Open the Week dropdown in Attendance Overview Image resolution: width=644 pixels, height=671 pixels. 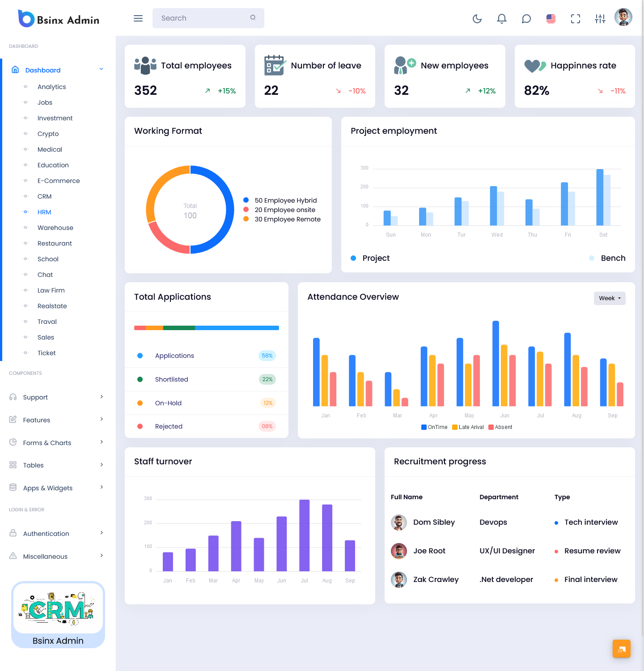pos(609,298)
